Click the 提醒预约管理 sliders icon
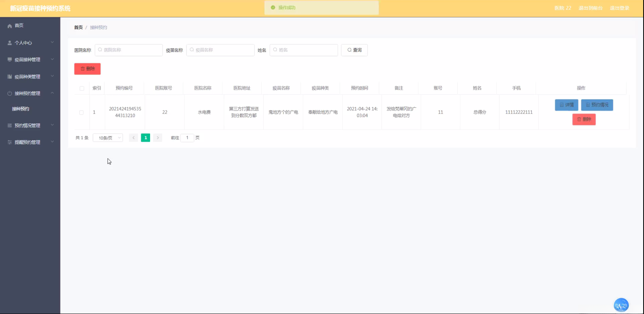The width and height of the screenshot is (644, 314). coord(10,142)
